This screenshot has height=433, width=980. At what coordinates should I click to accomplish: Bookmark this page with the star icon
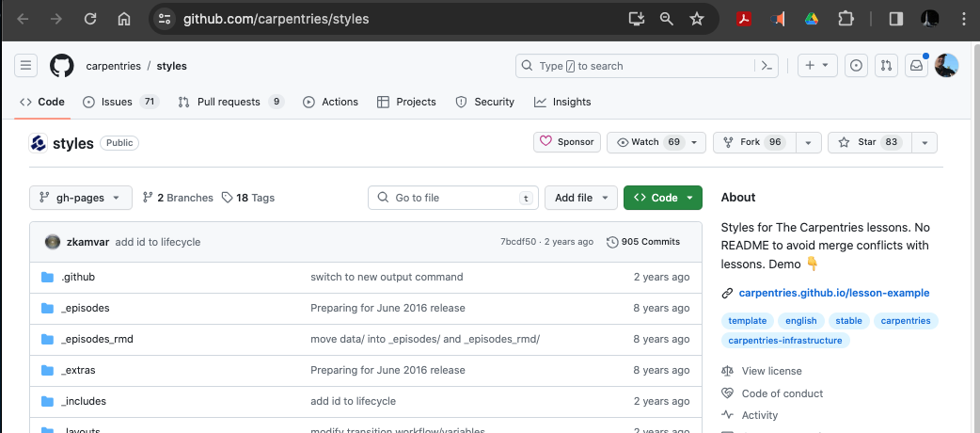[696, 19]
